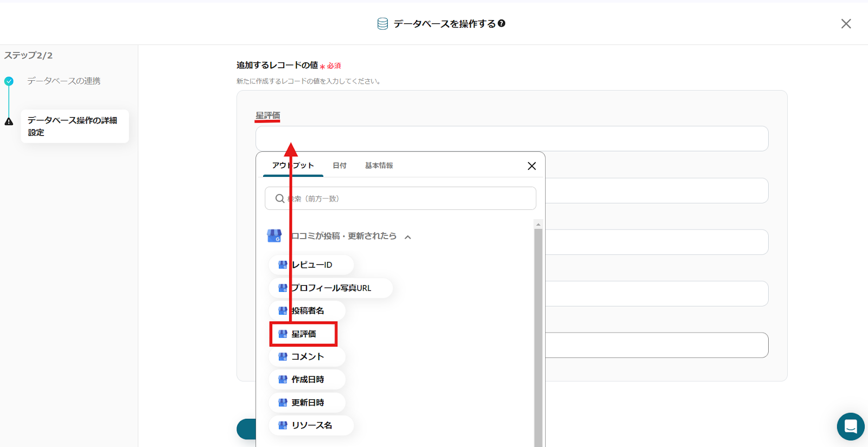This screenshot has height=447, width=868.
Task: Click the Google Business Profile trigger icon
Action: (x=275, y=236)
